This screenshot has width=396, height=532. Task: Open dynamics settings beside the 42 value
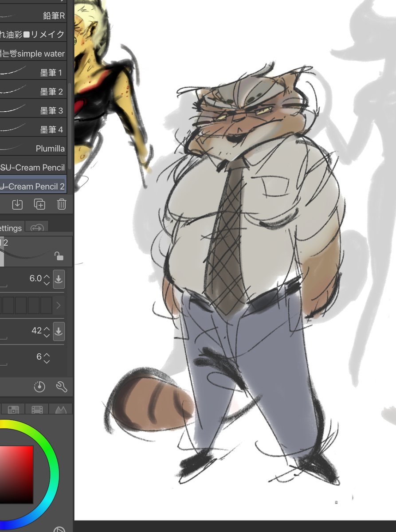[59, 331]
